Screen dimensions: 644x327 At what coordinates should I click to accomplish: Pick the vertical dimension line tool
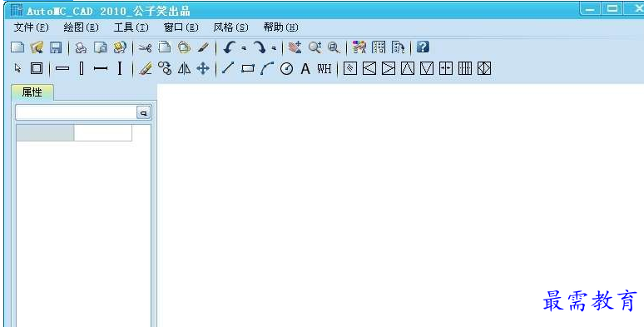(x=120, y=68)
